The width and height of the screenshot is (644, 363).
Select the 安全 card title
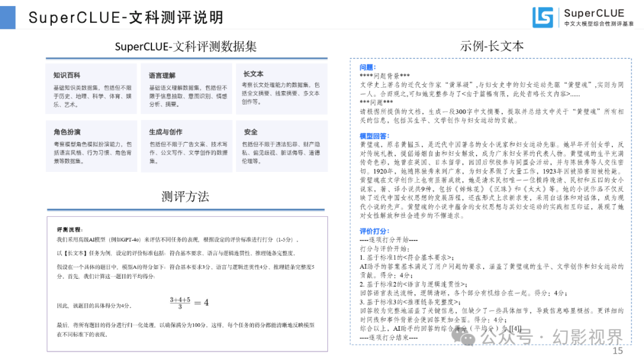click(250, 132)
